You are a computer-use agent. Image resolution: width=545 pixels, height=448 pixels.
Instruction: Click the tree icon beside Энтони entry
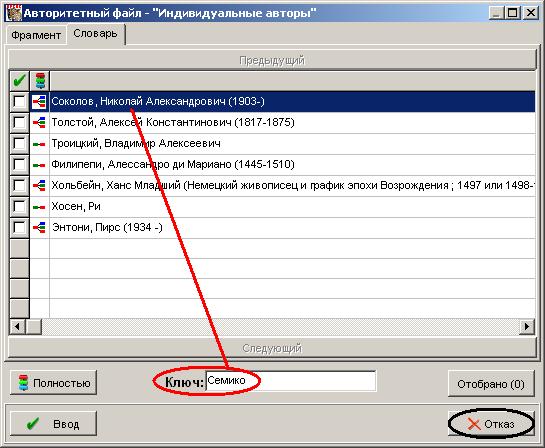pyautogui.click(x=39, y=227)
